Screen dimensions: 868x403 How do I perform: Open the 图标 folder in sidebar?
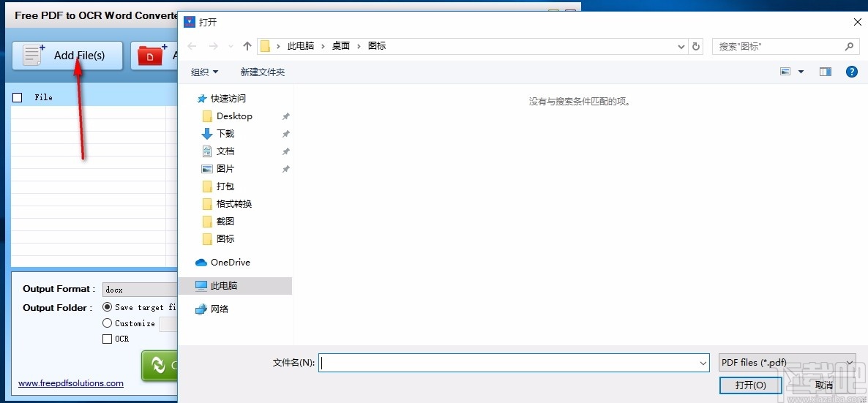(225, 238)
